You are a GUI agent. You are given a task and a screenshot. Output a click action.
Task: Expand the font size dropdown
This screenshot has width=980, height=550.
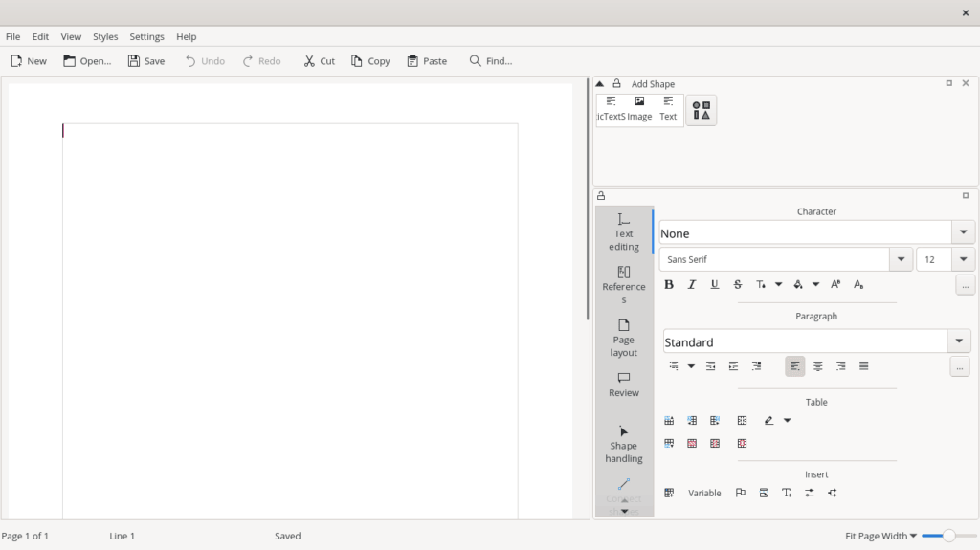coord(963,259)
